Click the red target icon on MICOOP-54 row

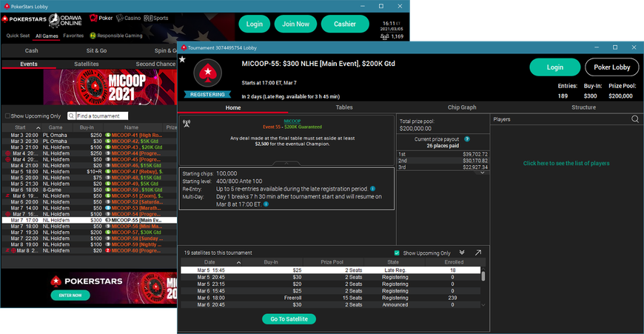7,214
